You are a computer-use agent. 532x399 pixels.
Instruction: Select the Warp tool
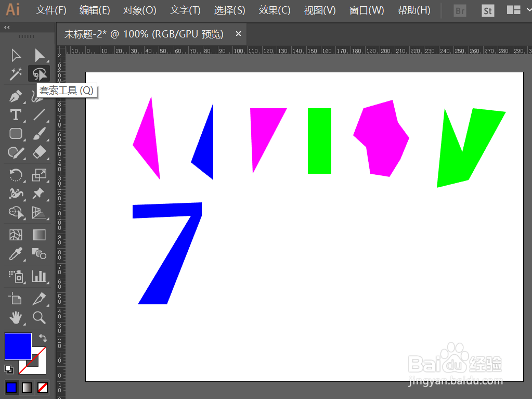tap(16, 194)
